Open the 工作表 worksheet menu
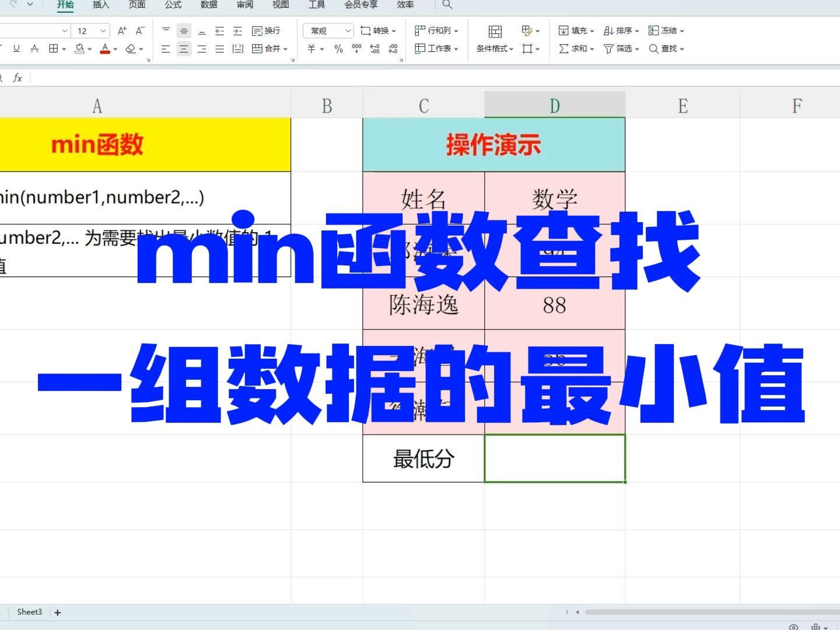 coord(436,48)
